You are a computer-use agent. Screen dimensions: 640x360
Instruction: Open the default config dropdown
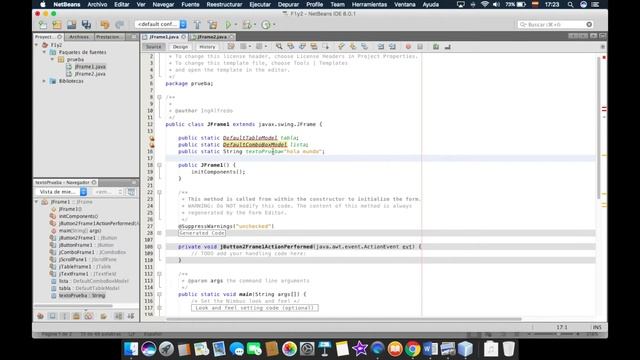tap(161, 24)
